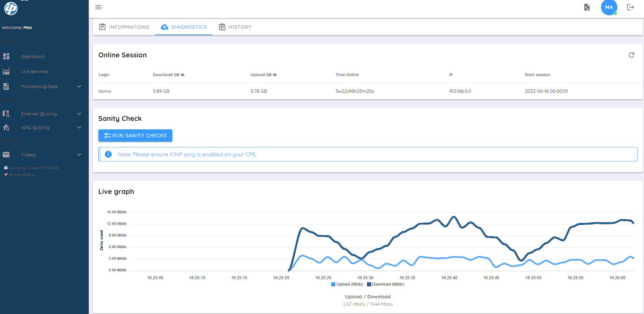Click the Diagnostics cloud icon
The image size is (644, 314).
pos(165,27)
